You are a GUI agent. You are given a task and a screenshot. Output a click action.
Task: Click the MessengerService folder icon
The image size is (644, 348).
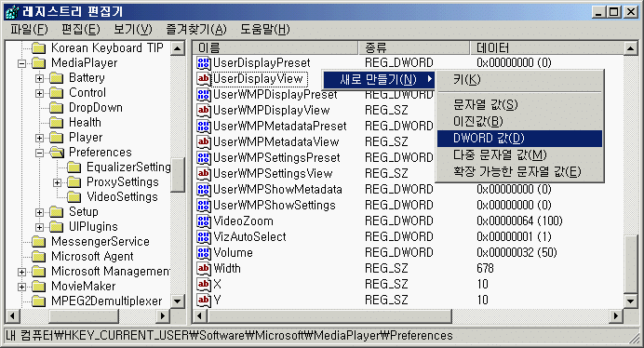[39, 242]
